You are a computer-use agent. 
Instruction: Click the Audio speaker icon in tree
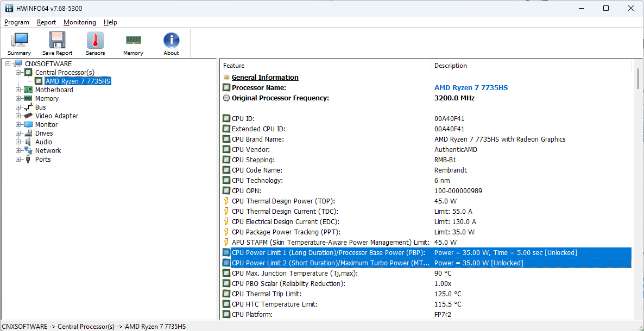pyautogui.click(x=28, y=142)
